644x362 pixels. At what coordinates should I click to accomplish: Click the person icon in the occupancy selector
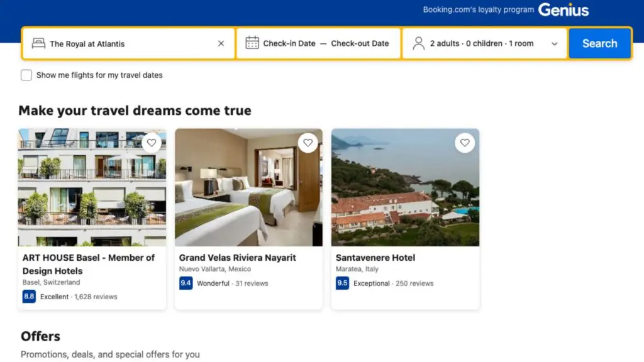coord(418,43)
